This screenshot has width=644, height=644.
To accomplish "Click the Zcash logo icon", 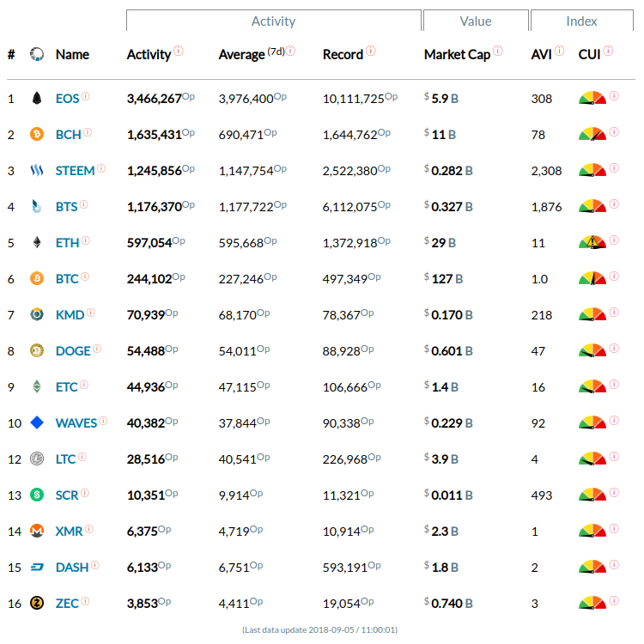I will (x=36, y=603).
